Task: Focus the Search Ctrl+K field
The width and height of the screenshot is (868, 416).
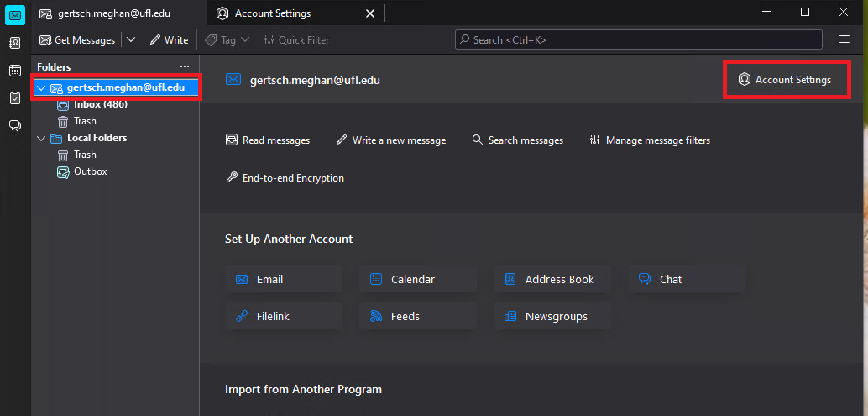Action: pyautogui.click(x=639, y=39)
